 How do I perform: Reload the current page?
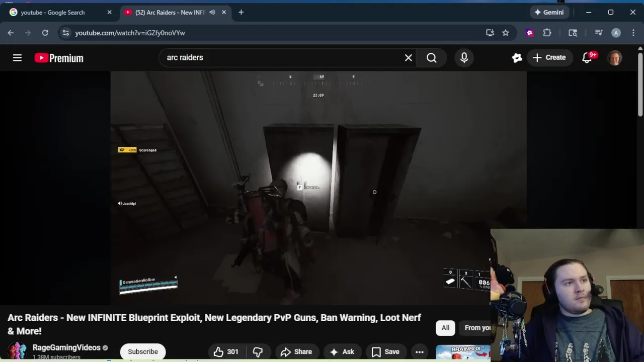pos(45,33)
